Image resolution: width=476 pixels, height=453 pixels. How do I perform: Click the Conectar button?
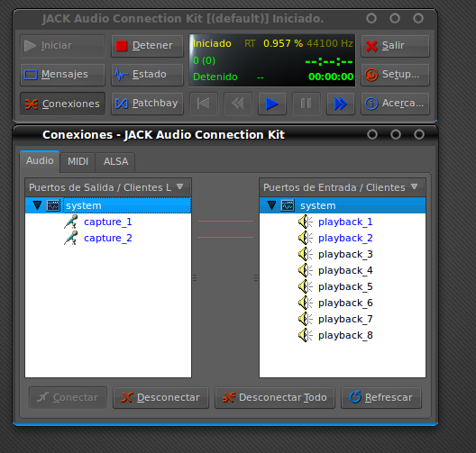[68, 397]
